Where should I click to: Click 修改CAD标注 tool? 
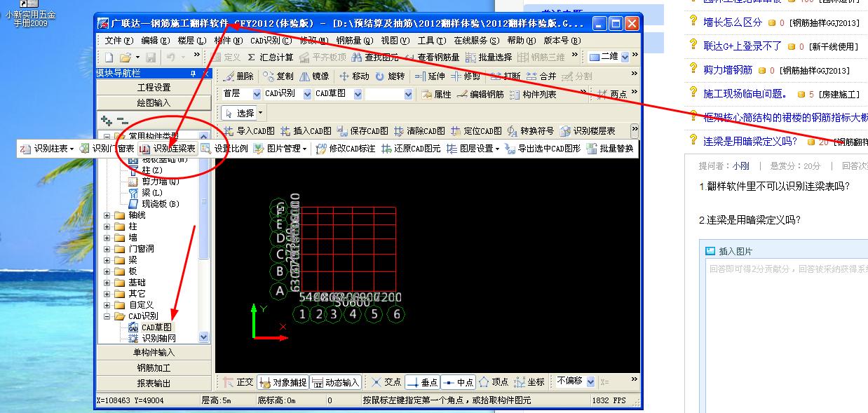click(x=346, y=149)
